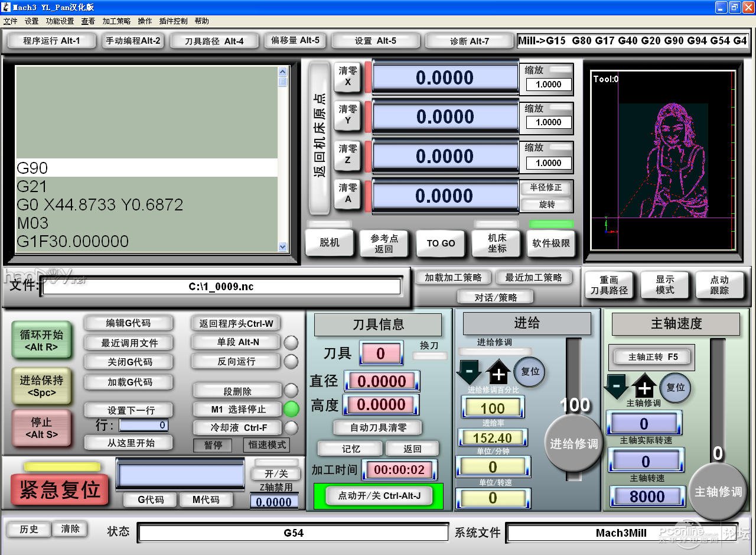This screenshot has height=555, width=756.
Task: Click the 进给修调 feed override slider knob
Action: click(573, 443)
